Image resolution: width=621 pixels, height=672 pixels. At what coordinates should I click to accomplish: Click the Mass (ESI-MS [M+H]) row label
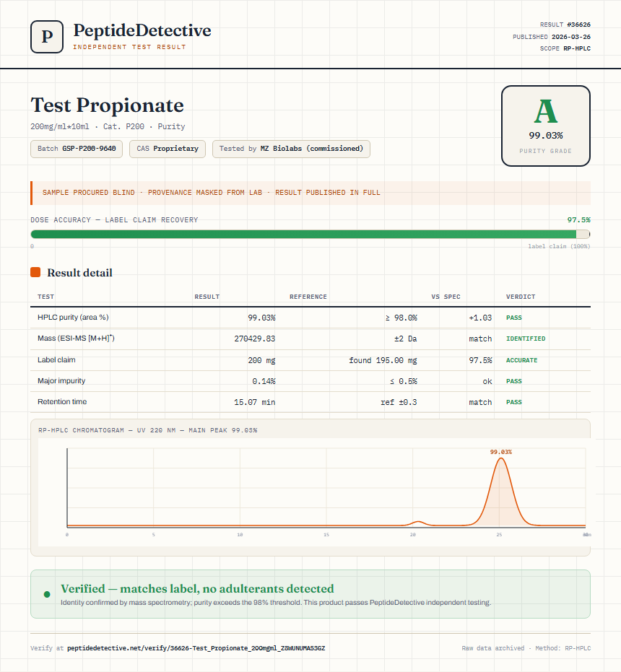point(76,338)
